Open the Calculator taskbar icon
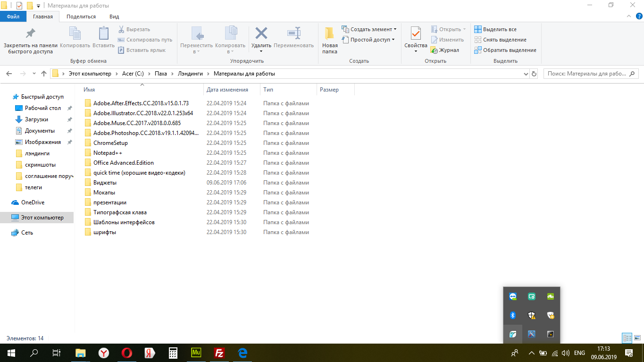 tap(173, 353)
